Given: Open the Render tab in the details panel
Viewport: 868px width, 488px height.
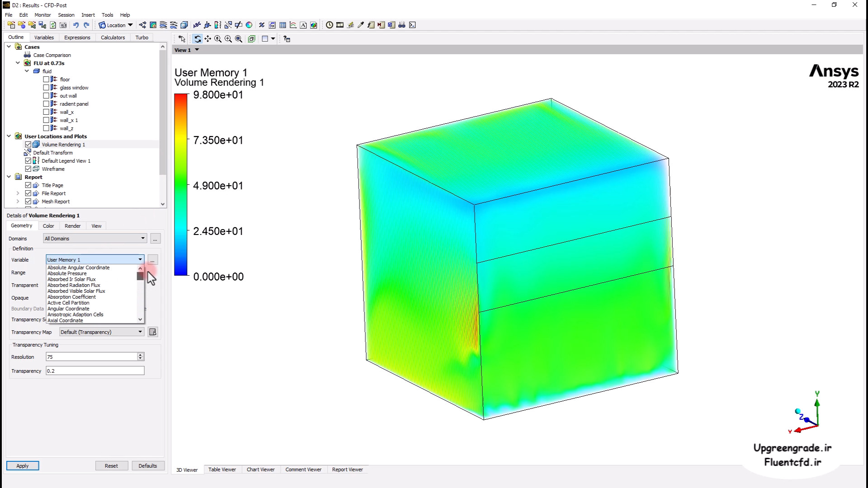Looking at the screenshot, I should coord(72,226).
